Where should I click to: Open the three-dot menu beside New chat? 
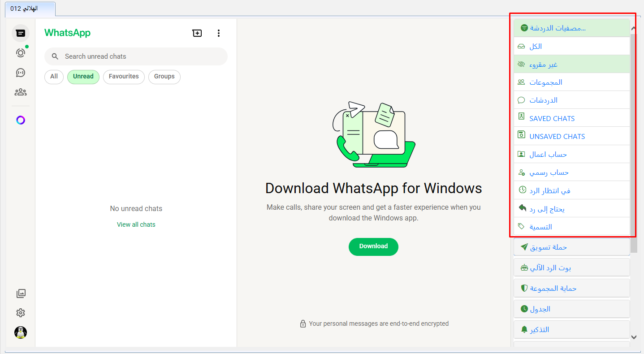219,33
